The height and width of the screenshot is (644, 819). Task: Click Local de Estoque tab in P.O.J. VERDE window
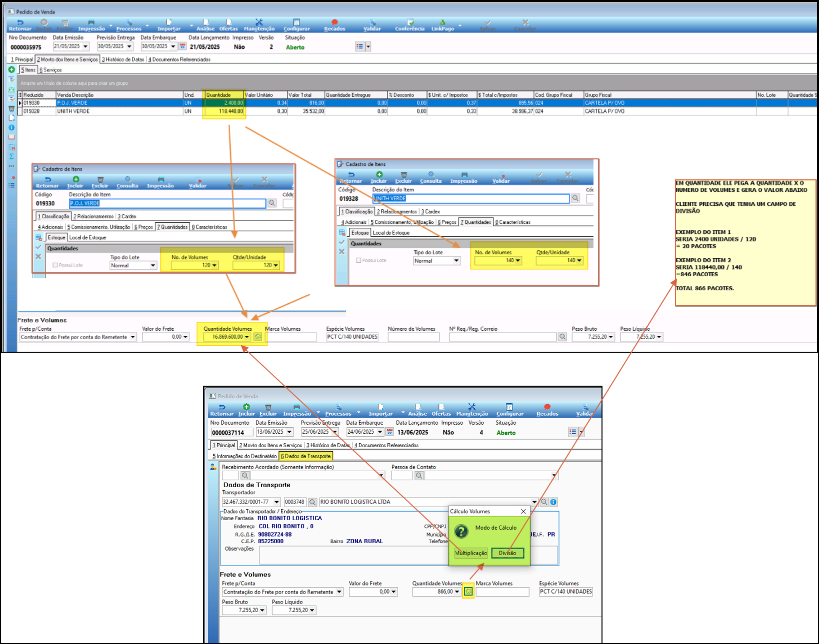87,237
